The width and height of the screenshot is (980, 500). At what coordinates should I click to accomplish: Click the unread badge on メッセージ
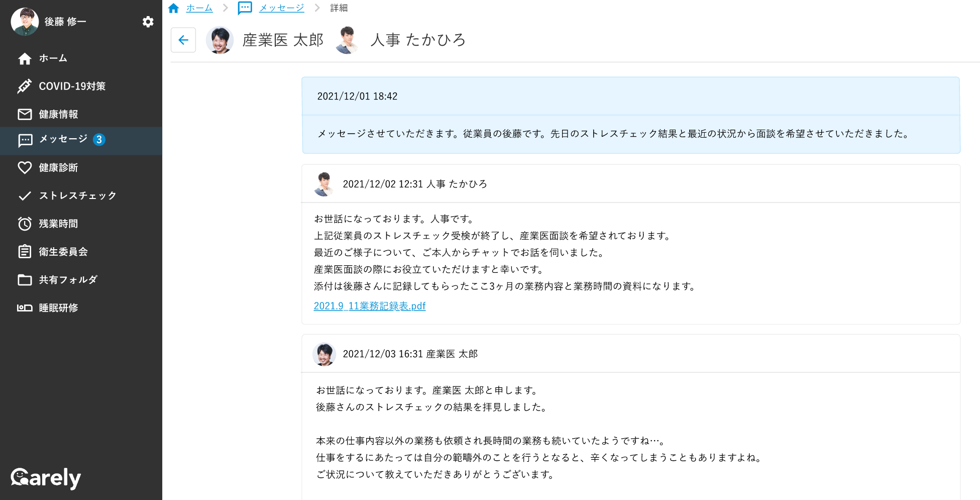click(99, 140)
